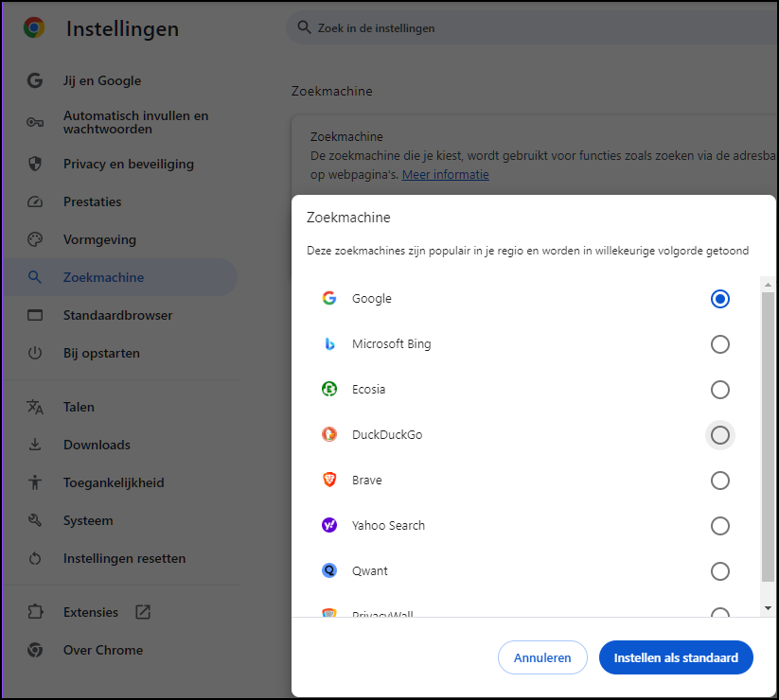The height and width of the screenshot is (700, 779).
Task: Click the Annuleren button
Action: click(x=542, y=657)
